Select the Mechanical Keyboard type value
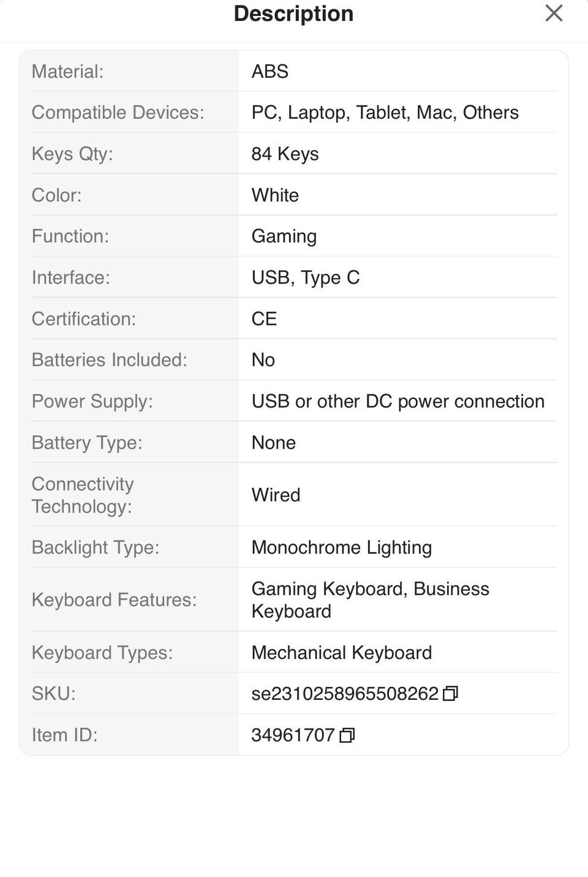Screen dimensions: 588x877 coord(341,653)
